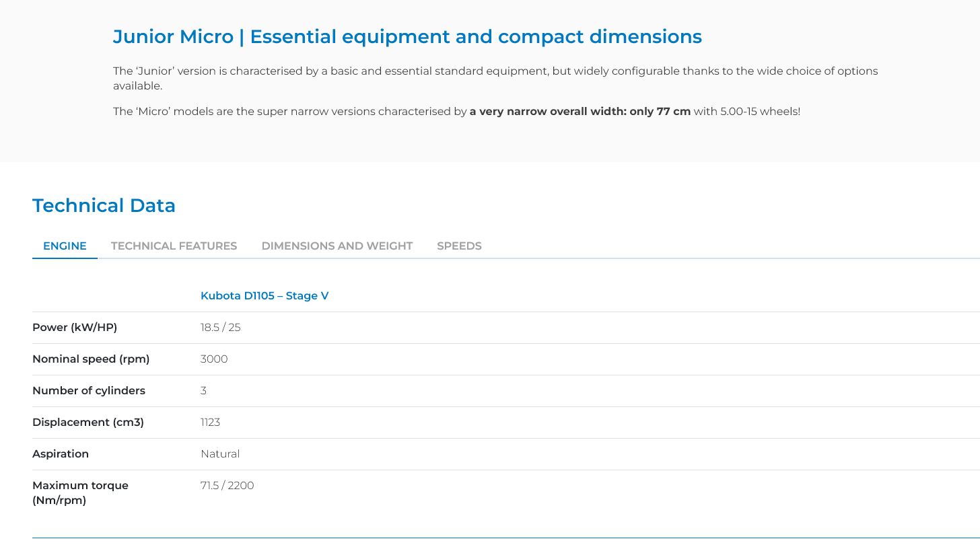Switch to the TECHNICAL FEATURES tab
The height and width of the screenshot is (545, 980).
pyautogui.click(x=174, y=246)
